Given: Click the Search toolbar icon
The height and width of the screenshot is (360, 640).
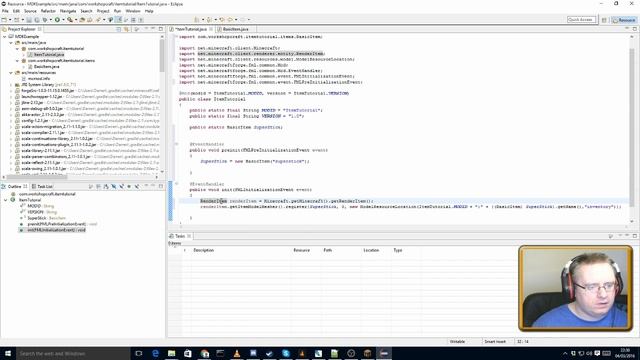Looking at the screenshot, I should pos(98,20).
